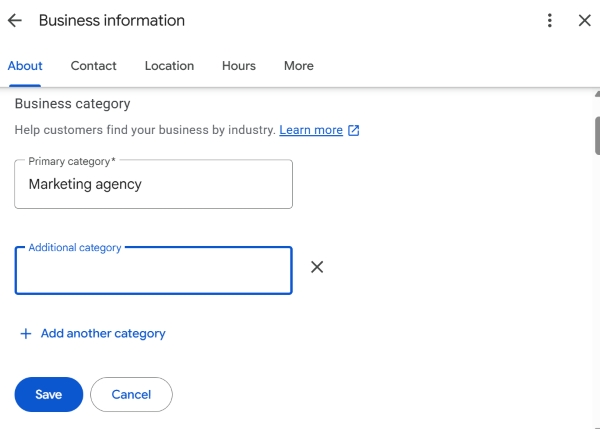The width and height of the screenshot is (600, 429).
Task: Follow the Learn more link
Action: [311, 130]
